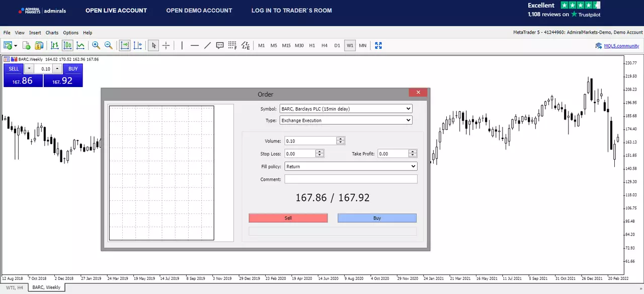644x294 pixels.
Task: Toggle fullscreen chart mode
Action: (378, 45)
